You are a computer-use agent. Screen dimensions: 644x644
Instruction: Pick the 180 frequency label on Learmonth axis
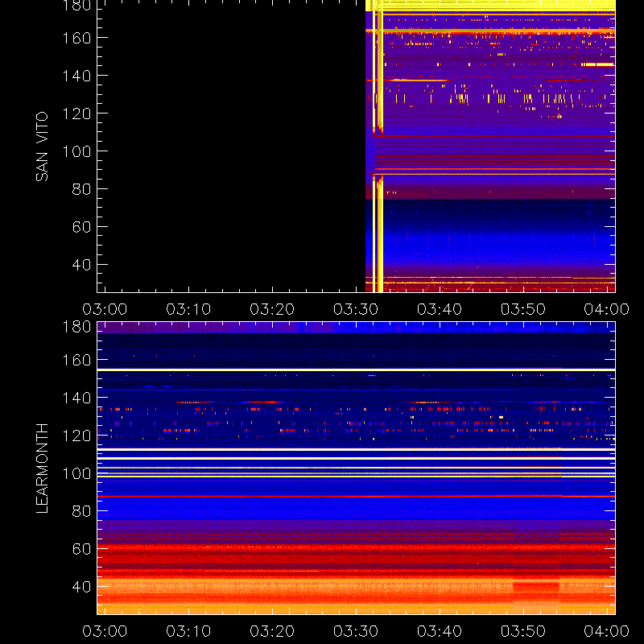(x=76, y=327)
